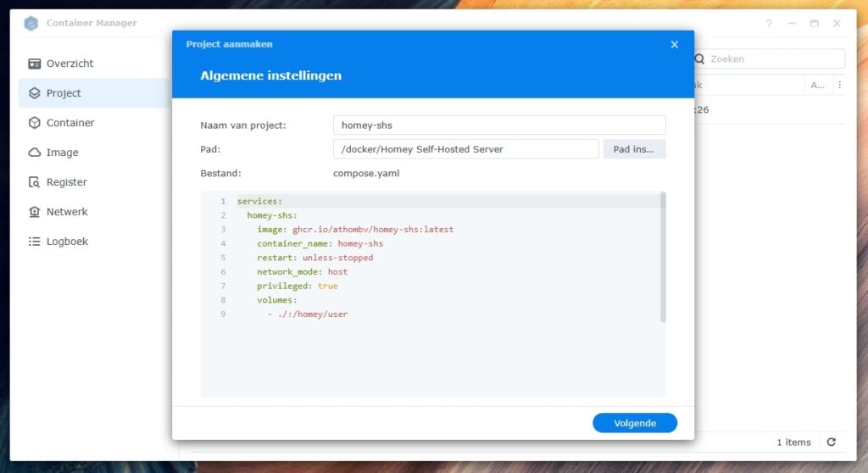This screenshot has width=868, height=473.
Task: Click the Container Manager app logo
Action: tap(31, 23)
